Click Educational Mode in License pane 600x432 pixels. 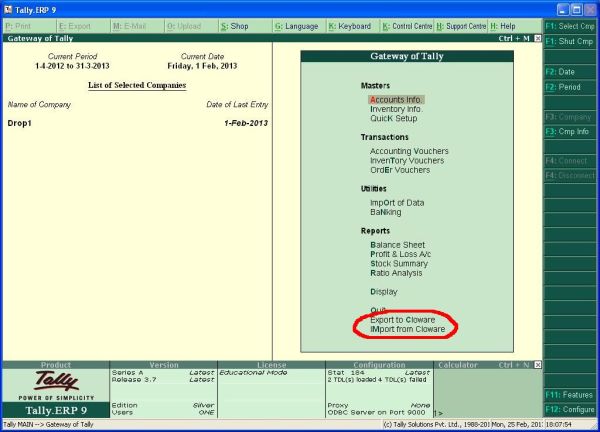(253, 372)
